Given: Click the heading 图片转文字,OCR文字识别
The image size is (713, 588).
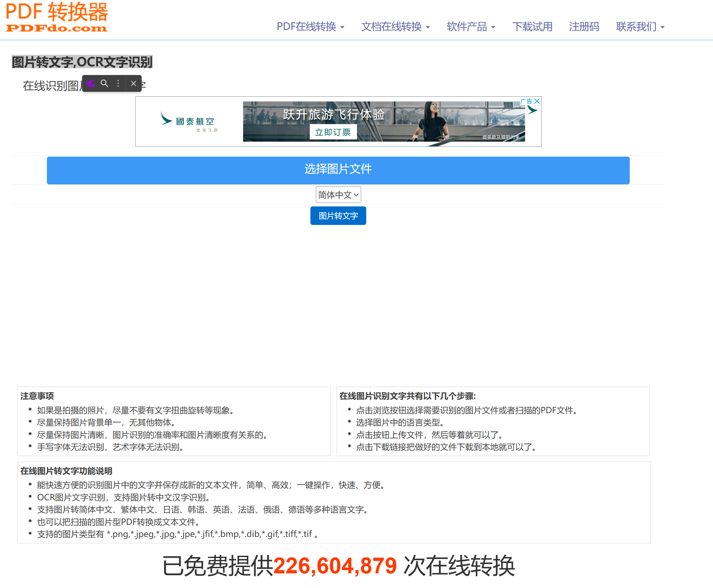Looking at the screenshot, I should (x=82, y=62).
